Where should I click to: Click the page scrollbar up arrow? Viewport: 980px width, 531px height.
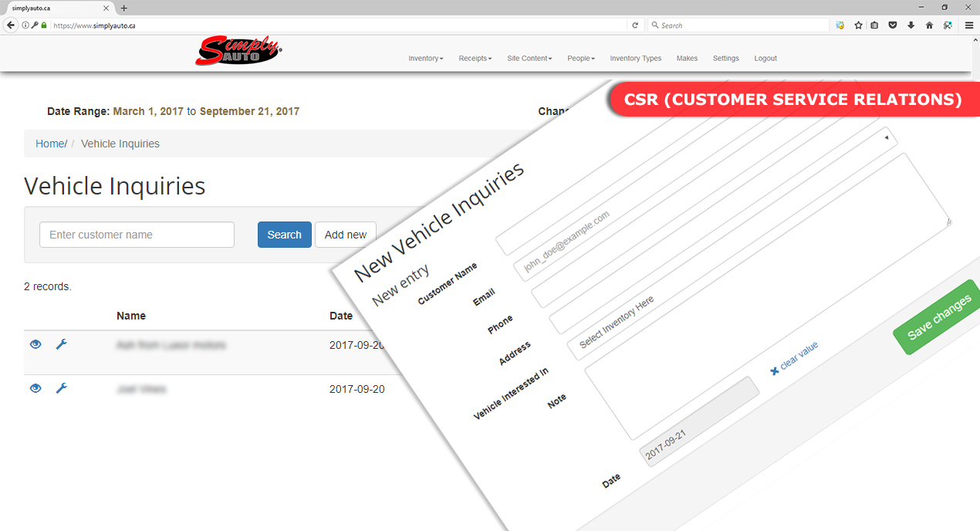tap(974, 39)
